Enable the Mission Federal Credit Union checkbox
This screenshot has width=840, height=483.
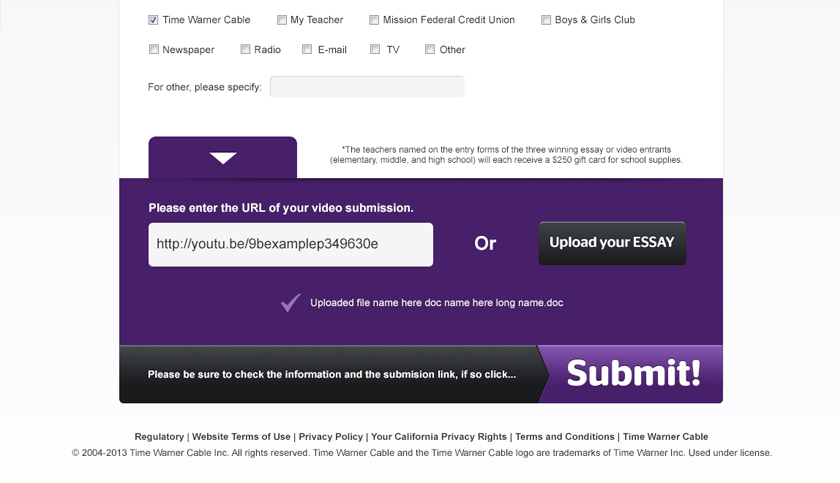click(374, 20)
